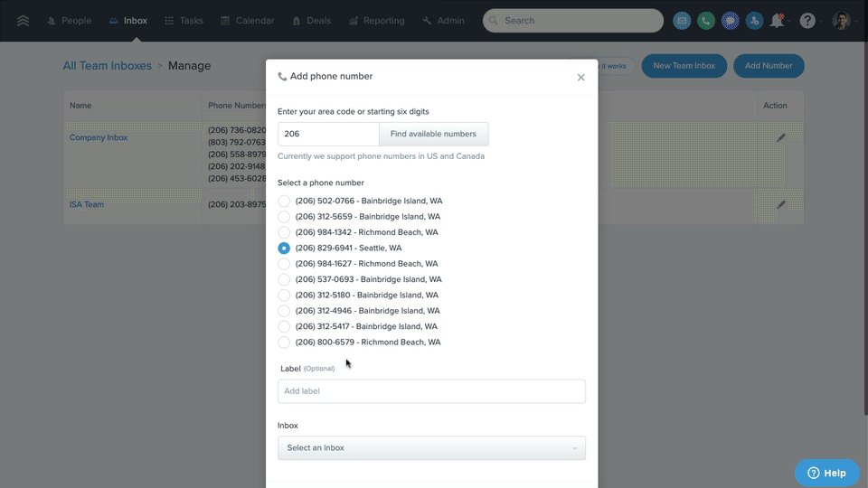Click the add person icon in the top bar
The image size is (868, 488).
click(x=754, y=21)
